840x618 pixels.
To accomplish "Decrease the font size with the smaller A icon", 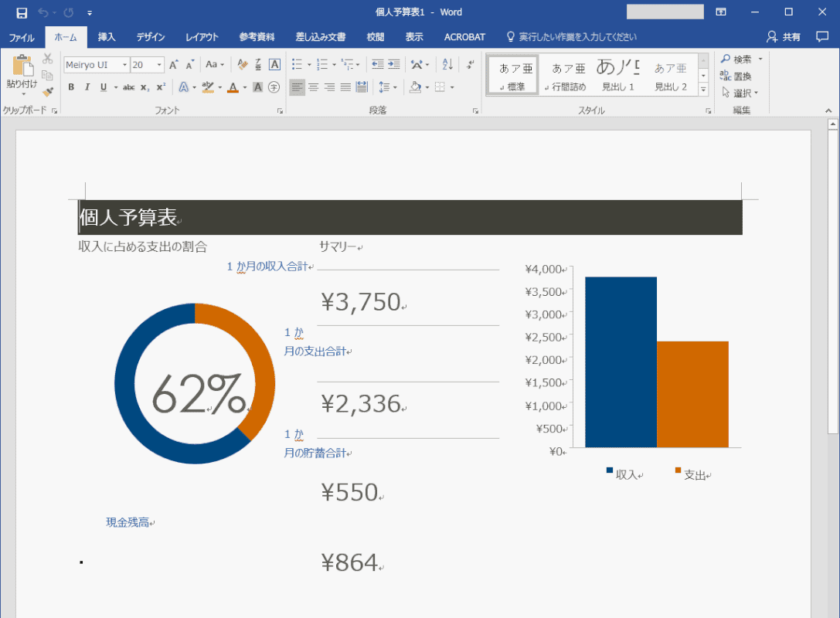I will (189, 65).
